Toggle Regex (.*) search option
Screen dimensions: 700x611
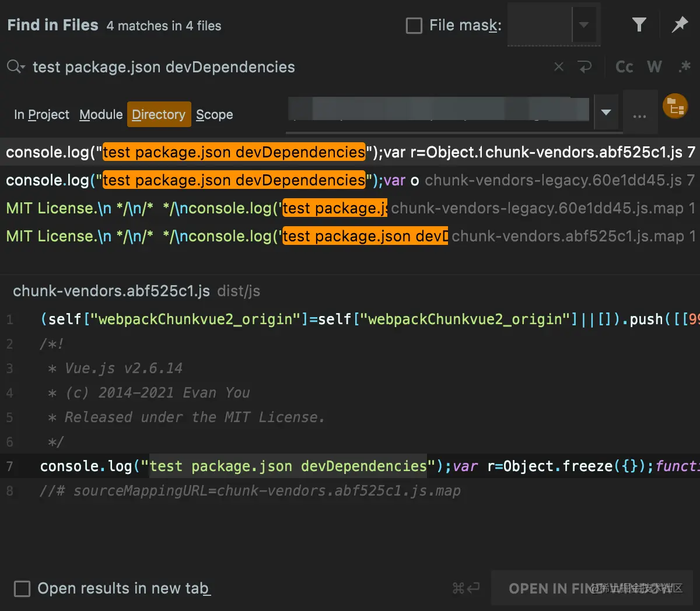(x=684, y=67)
